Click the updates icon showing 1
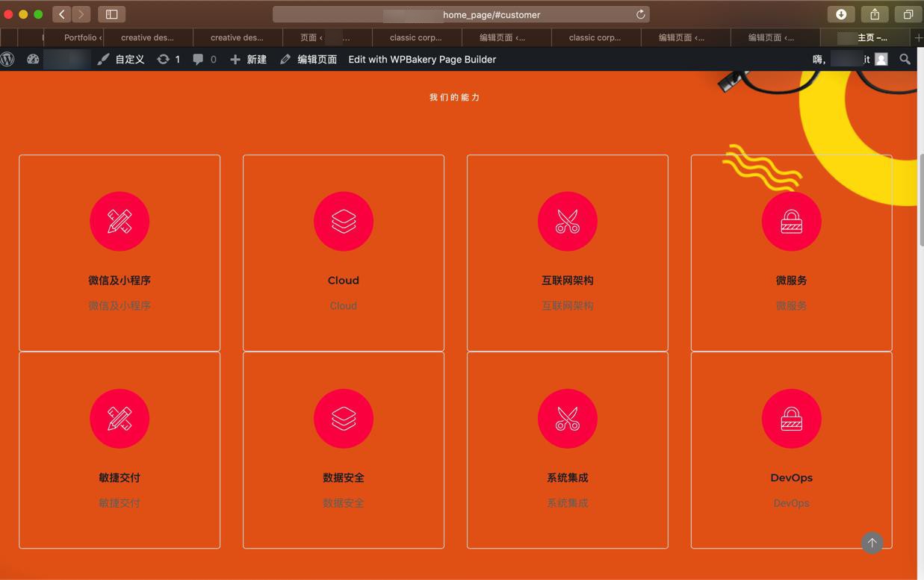 [x=168, y=59]
